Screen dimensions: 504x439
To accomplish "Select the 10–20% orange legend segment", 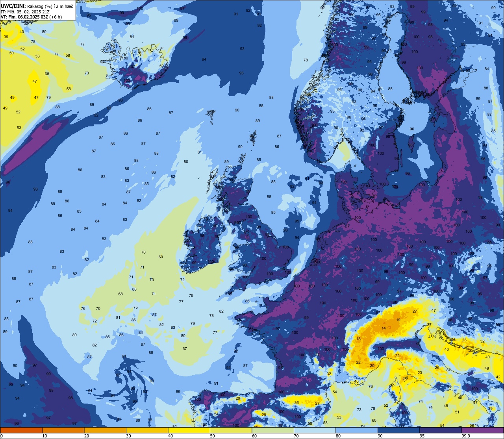I will [x=63, y=430].
